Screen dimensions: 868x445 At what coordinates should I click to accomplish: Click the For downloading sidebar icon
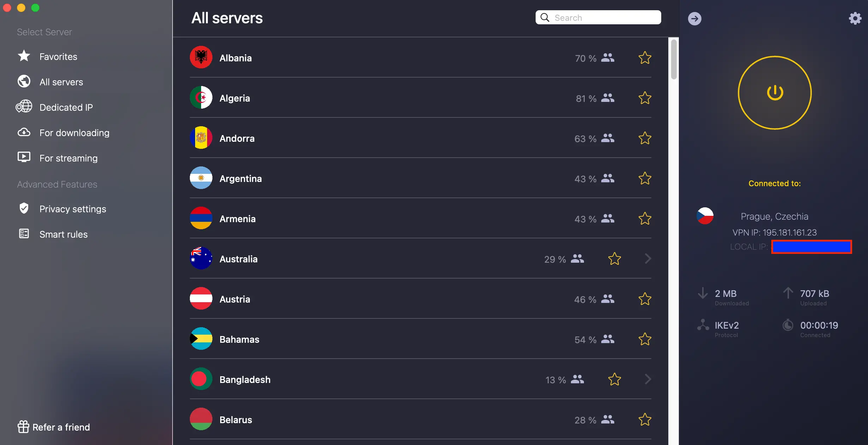click(24, 132)
